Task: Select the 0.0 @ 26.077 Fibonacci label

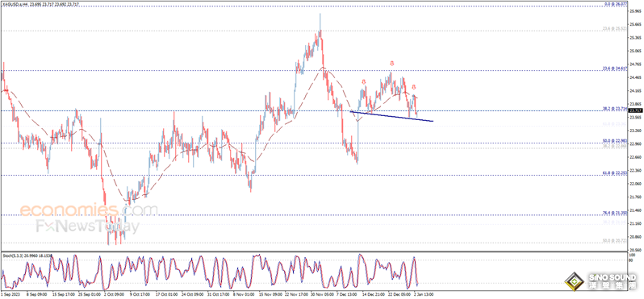Action: coord(616,4)
